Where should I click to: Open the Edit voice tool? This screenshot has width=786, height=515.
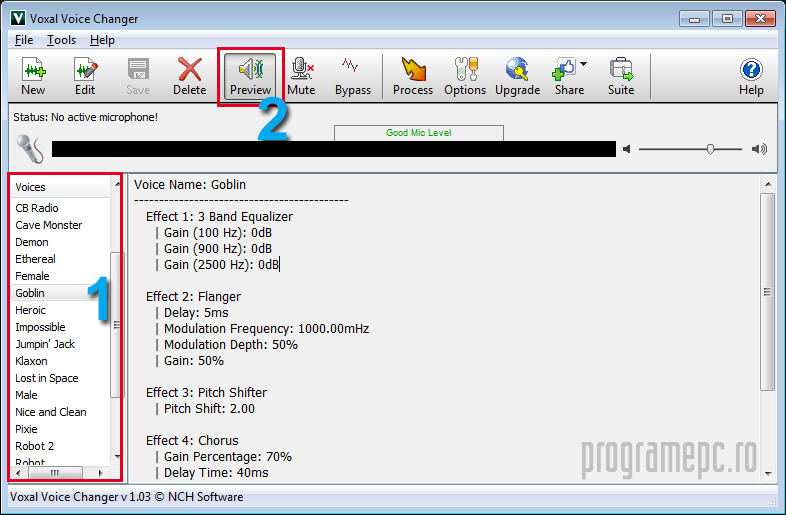click(85, 76)
